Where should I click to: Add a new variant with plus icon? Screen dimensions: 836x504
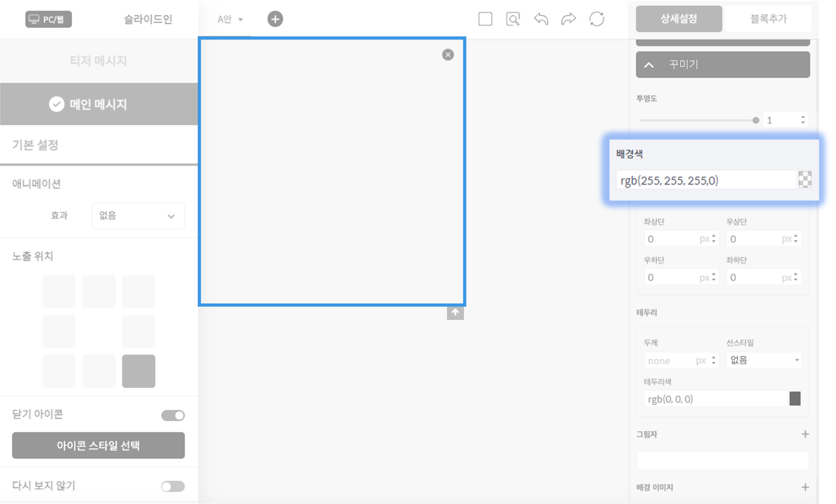click(x=275, y=19)
